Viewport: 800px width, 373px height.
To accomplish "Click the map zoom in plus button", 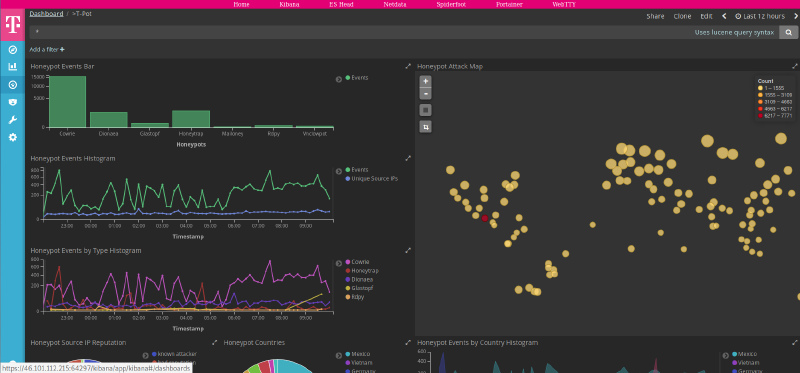I will tap(426, 81).
